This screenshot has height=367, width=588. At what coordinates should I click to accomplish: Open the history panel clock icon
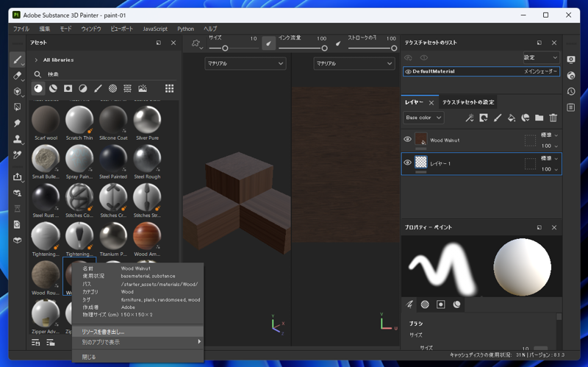(x=571, y=91)
